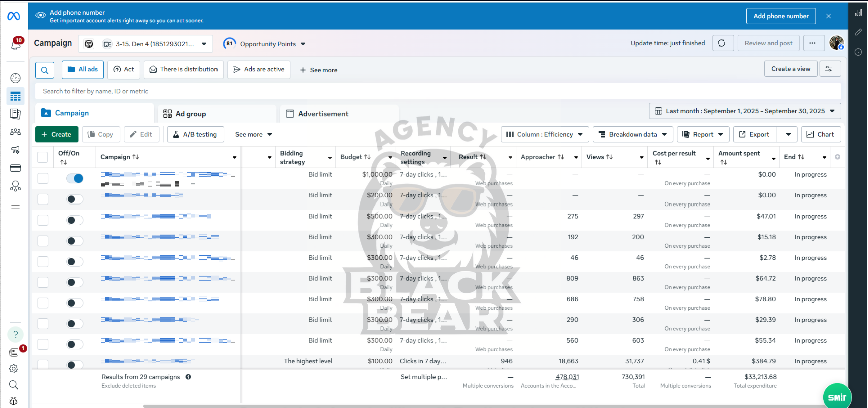The image size is (868, 408).
Task: Click the Meta logo icon
Action: (x=14, y=16)
